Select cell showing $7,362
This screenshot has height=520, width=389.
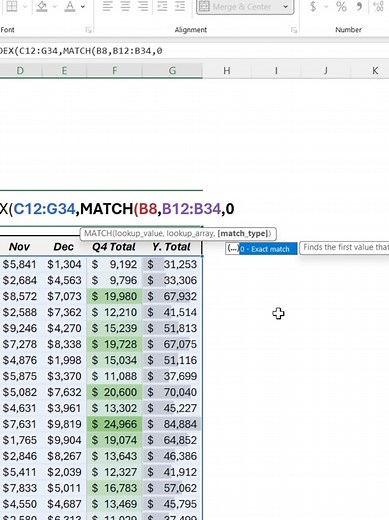point(64,312)
